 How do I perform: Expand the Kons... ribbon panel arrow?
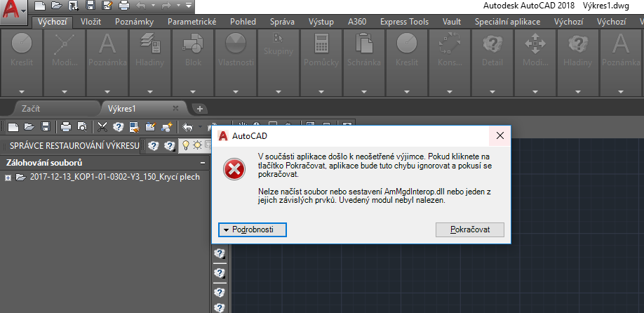(449, 91)
